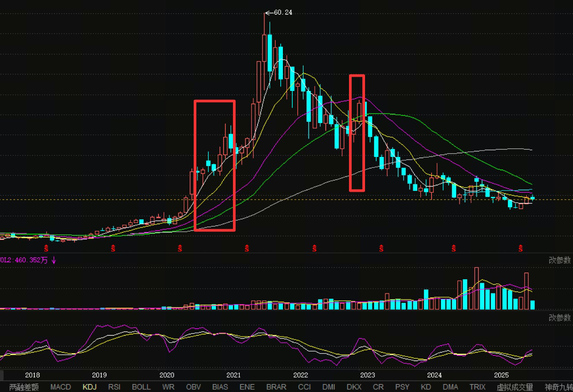573x392 pixels.
Task: Open 改参数 for the KDJ indicator panel
Action: (x=560, y=318)
